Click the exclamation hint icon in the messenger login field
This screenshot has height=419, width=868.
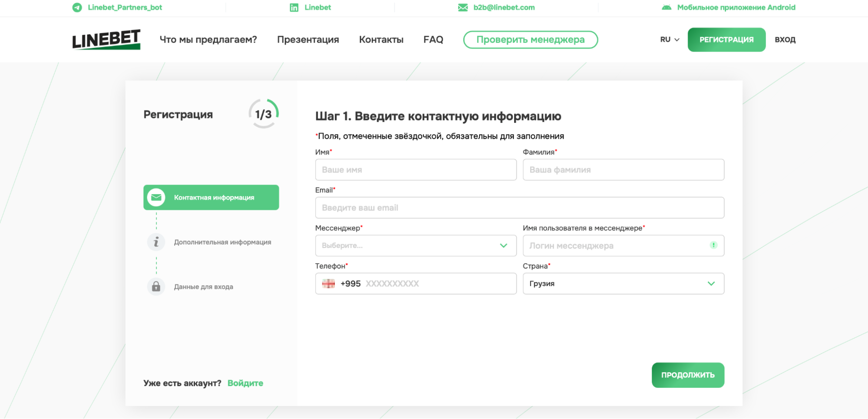pyautogui.click(x=713, y=245)
